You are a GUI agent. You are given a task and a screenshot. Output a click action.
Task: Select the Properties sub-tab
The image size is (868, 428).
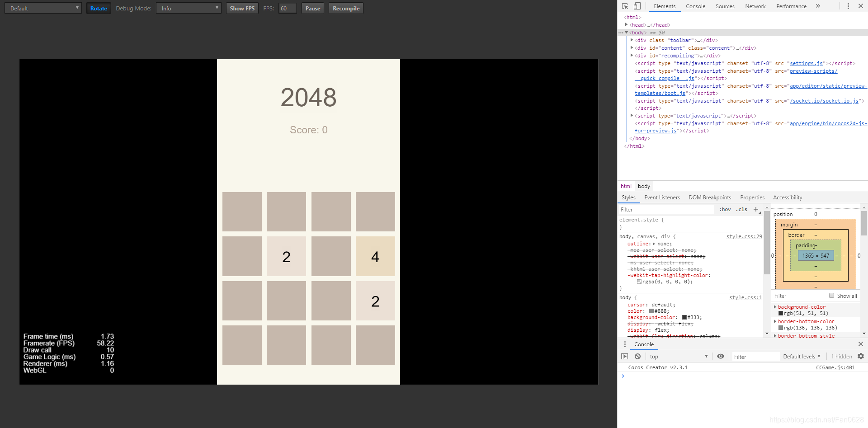752,198
